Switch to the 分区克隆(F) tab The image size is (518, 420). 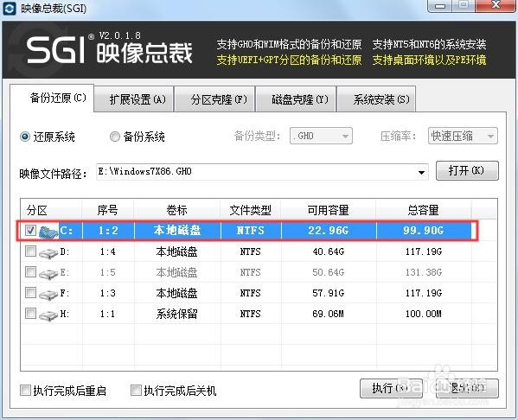point(214,99)
